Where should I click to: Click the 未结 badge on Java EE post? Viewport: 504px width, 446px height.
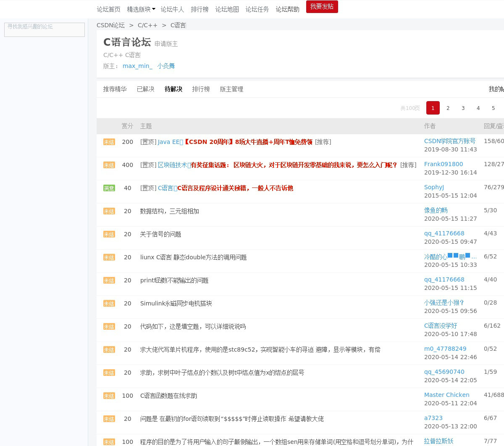[x=109, y=142]
